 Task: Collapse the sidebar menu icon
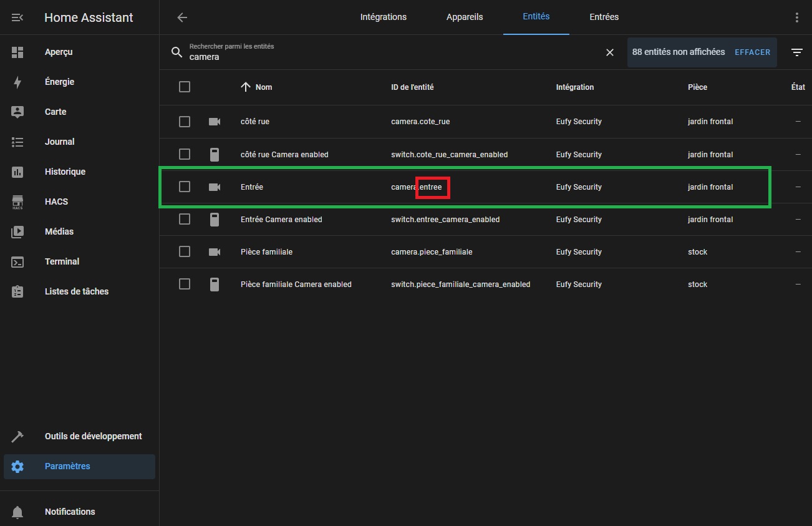tap(17, 17)
